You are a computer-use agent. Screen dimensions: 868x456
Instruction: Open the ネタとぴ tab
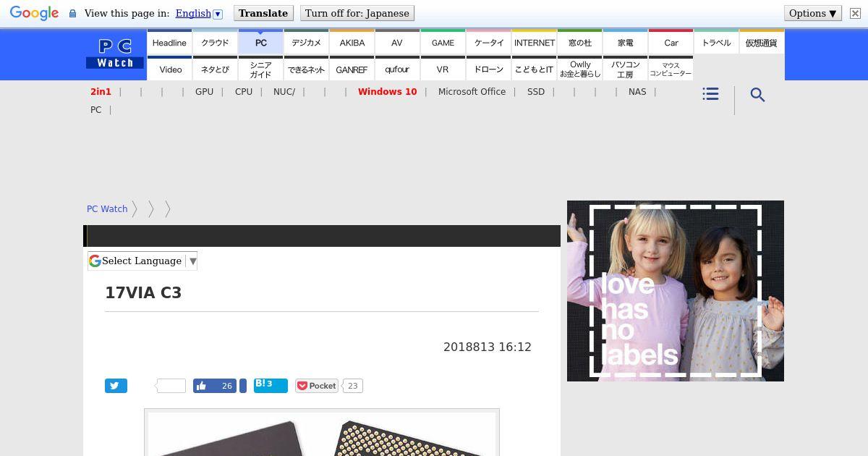pos(215,69)
